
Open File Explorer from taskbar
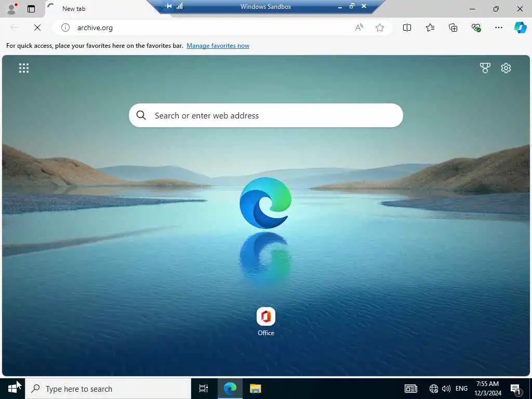click(255, 389)
